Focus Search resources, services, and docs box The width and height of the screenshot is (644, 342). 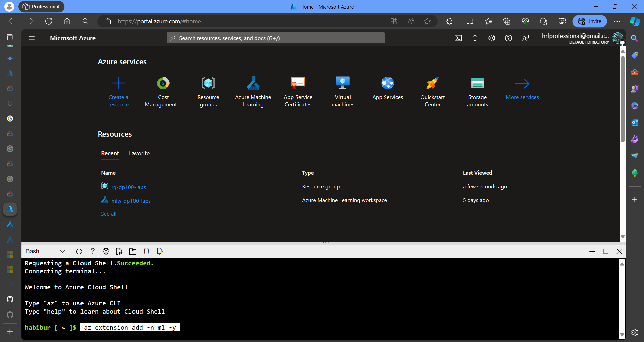point(276,38)
